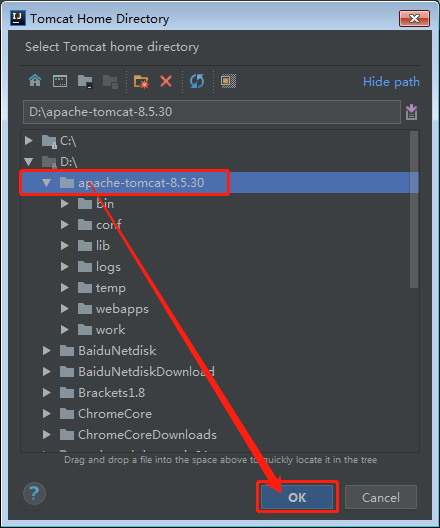Open help via the question mark icon

(34, 494)
